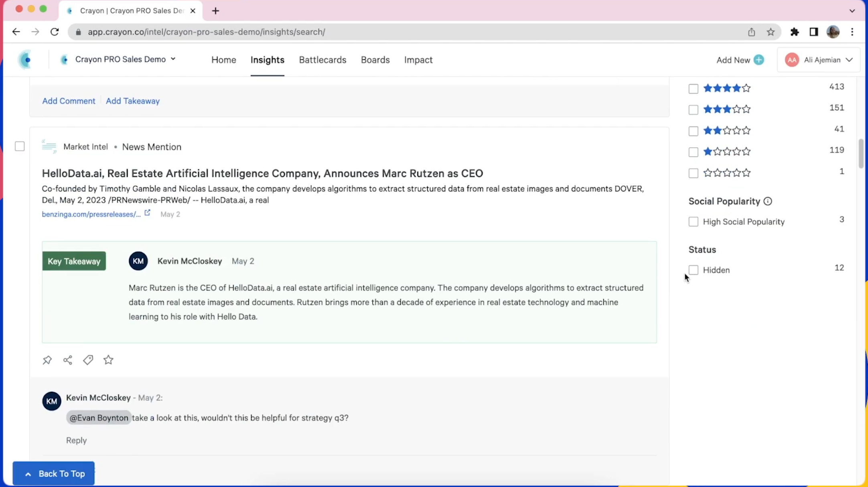Go back with the browser back arrow

(x=16, y=32)
